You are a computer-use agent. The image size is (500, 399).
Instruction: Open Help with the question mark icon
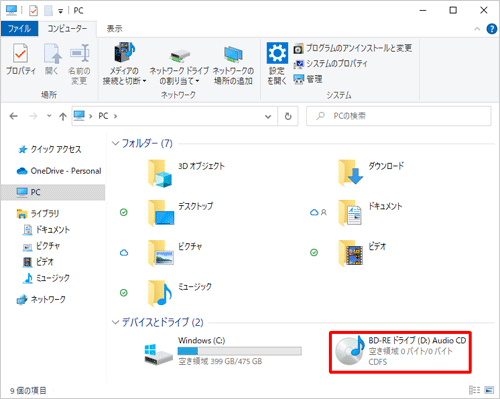coord(492,29)
